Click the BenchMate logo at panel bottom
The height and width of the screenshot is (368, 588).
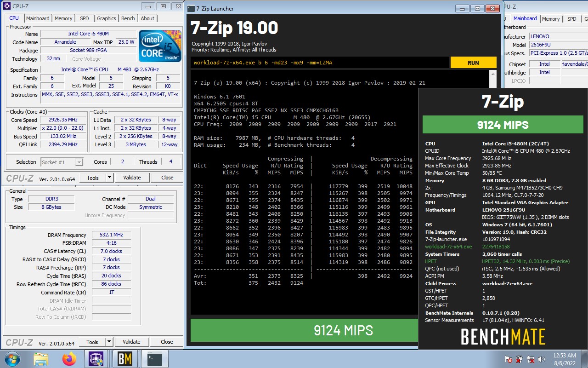click(503, 337)
